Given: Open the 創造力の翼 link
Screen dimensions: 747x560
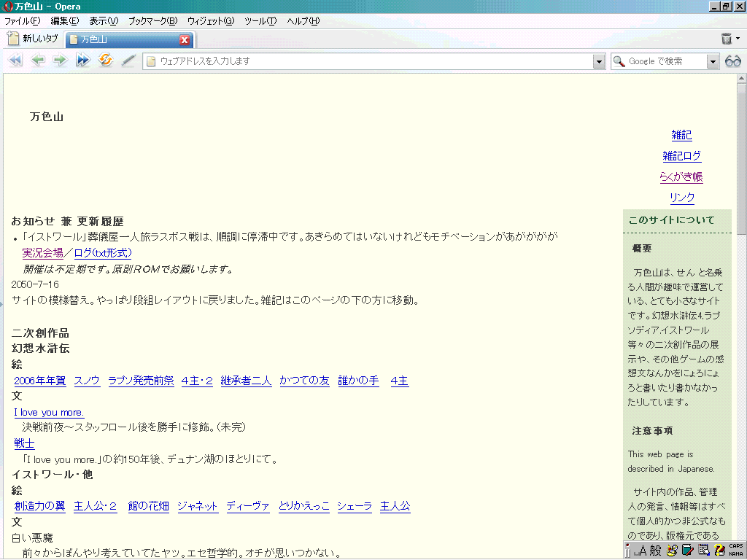Looking at the screenshot, I should [39, 506].
